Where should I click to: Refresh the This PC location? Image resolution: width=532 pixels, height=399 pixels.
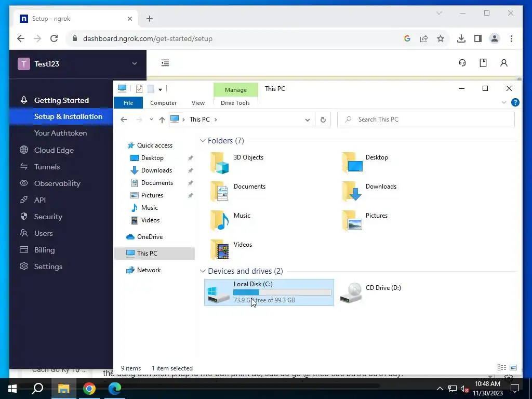323,119
